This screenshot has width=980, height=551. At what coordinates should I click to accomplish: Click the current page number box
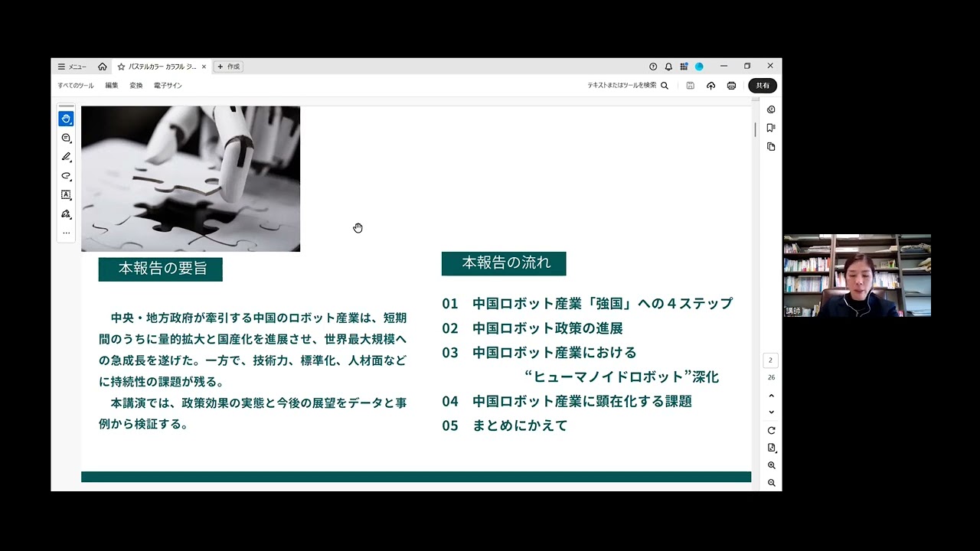click(771, 360)
